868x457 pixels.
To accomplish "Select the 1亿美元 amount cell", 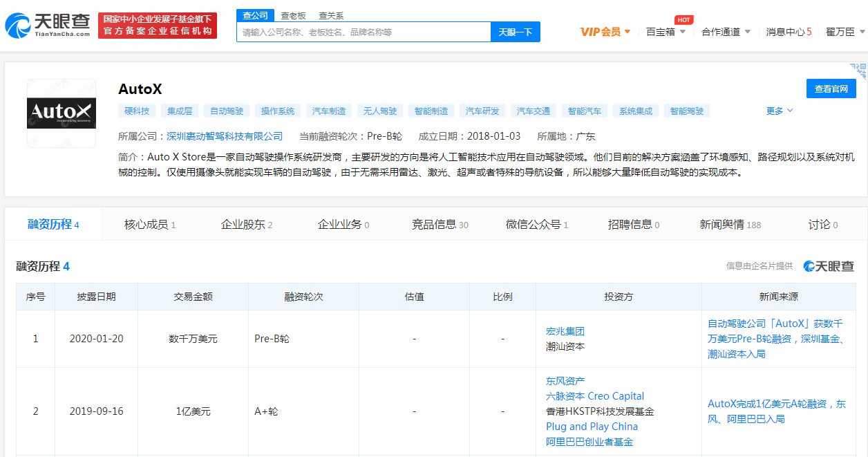I will click(193, 411).
